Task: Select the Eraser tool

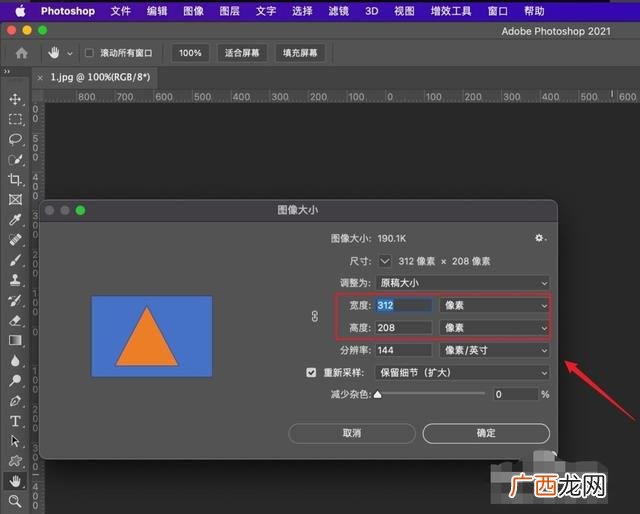Action: click(x=16, y=320)
